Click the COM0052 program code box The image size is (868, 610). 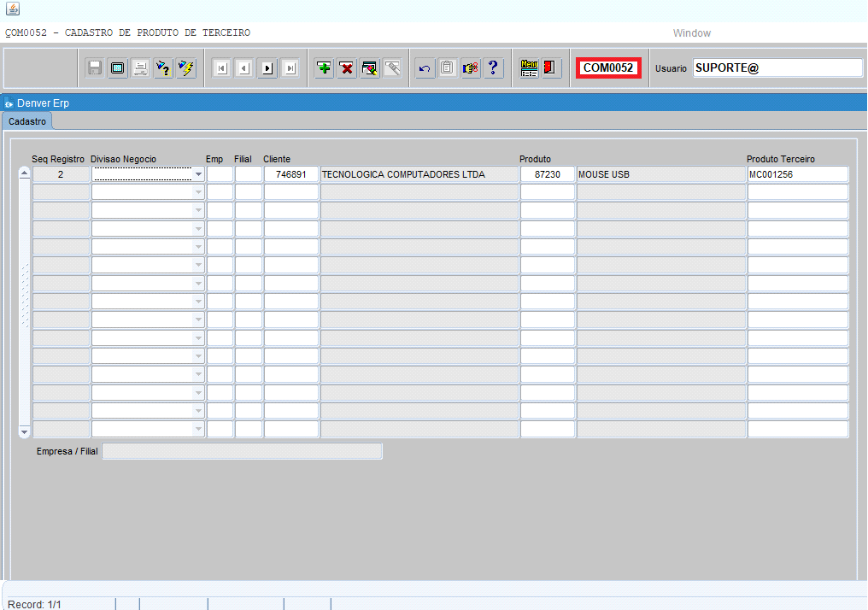[608, 68]
